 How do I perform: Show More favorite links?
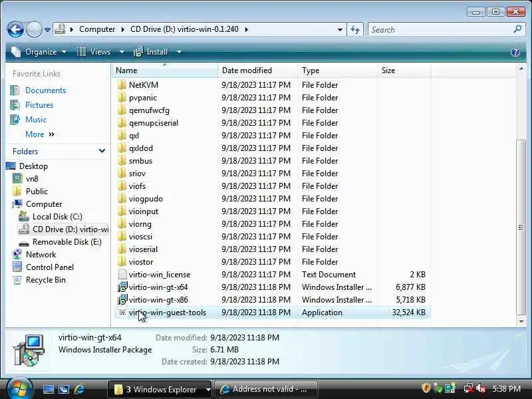(39, 134)
